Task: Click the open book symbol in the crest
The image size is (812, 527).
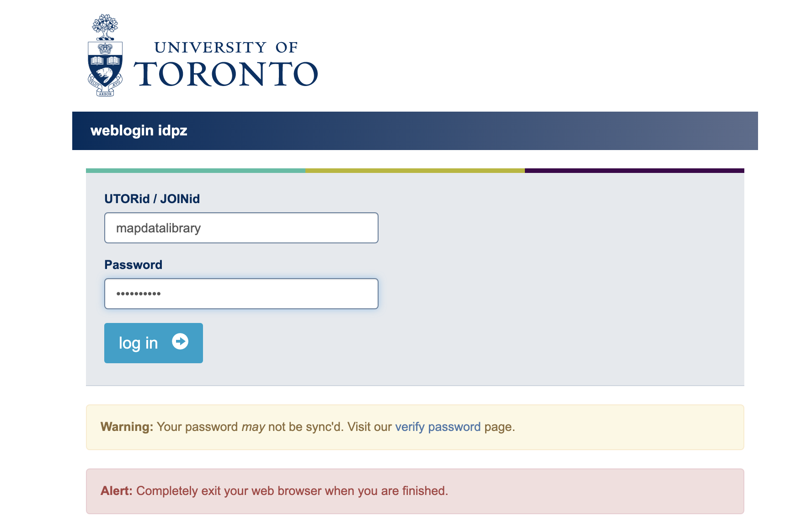Action: tap(106, 59)
